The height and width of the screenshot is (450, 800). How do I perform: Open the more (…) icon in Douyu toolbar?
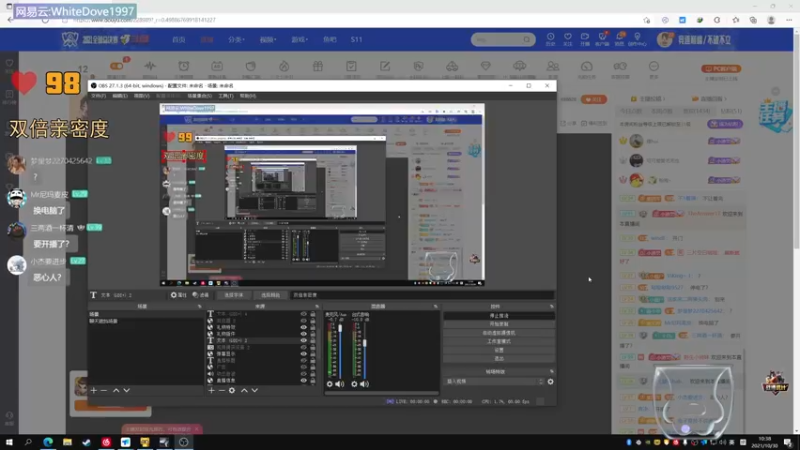[654, 66]
